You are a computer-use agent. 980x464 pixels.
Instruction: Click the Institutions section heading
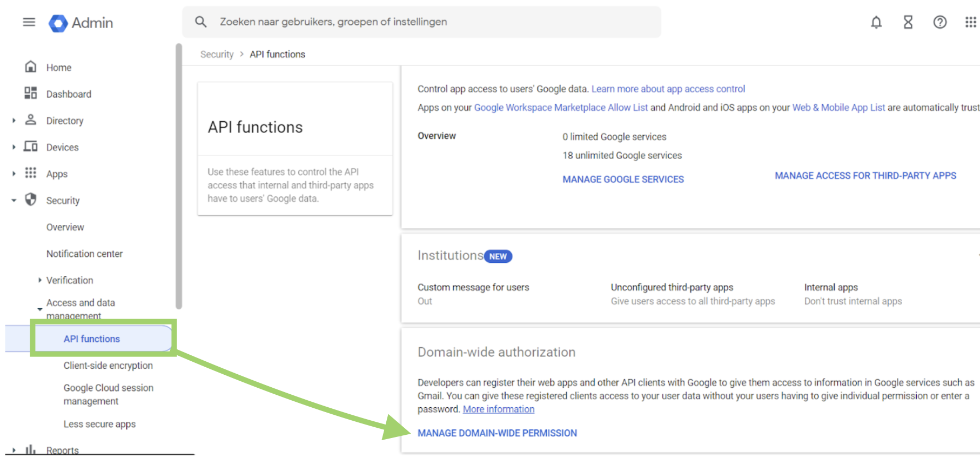[450, 255]
